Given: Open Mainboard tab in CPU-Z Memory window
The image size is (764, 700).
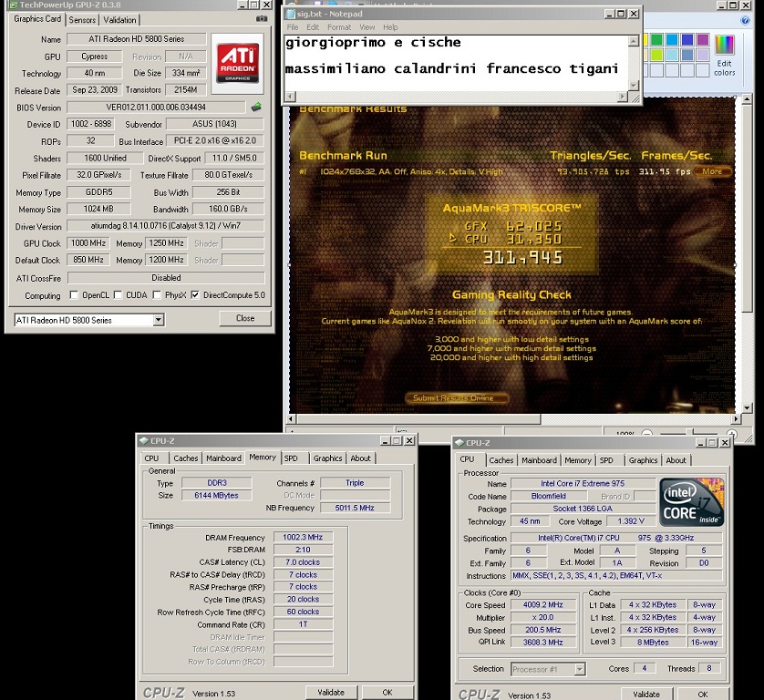Looking at the screenshot, I should click(223, 458).
